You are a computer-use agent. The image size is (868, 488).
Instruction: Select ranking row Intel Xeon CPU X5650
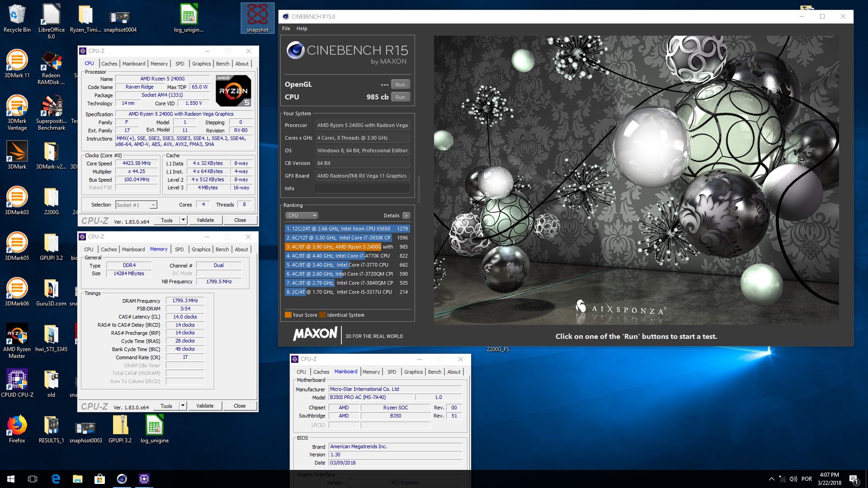tap(347, 229)
